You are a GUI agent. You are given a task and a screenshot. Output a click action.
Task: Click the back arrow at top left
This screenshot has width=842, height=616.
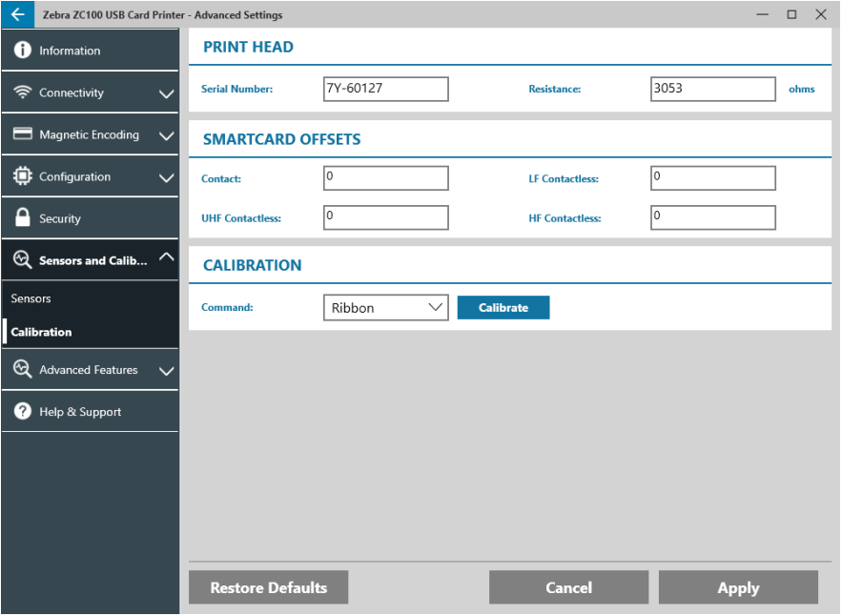[15, 14]
